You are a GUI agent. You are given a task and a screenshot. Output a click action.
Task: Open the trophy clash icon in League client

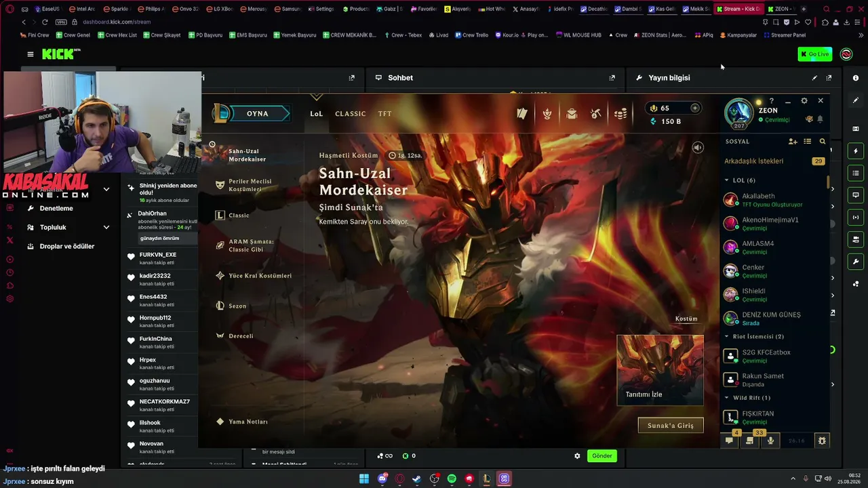[547, 114]
